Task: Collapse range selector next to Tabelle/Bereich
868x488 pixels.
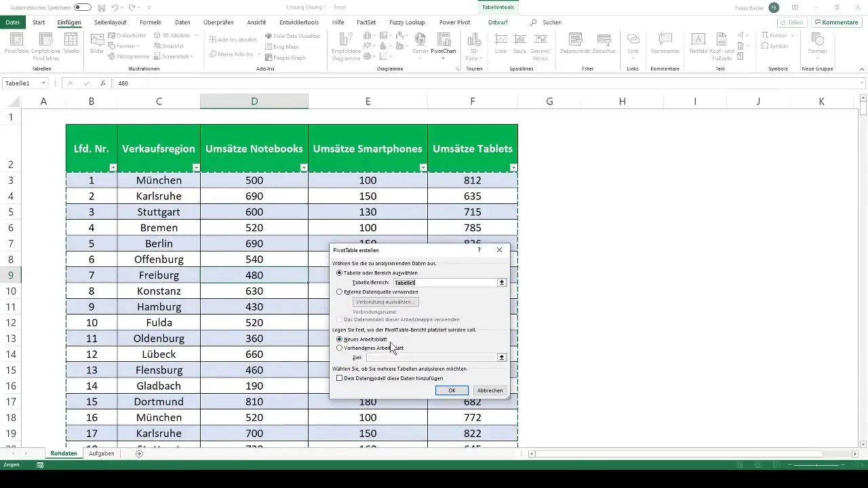Action: (502, 283)
